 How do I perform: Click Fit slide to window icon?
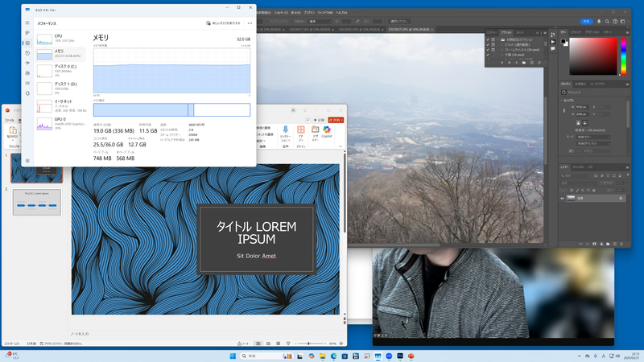pos(341,343)
